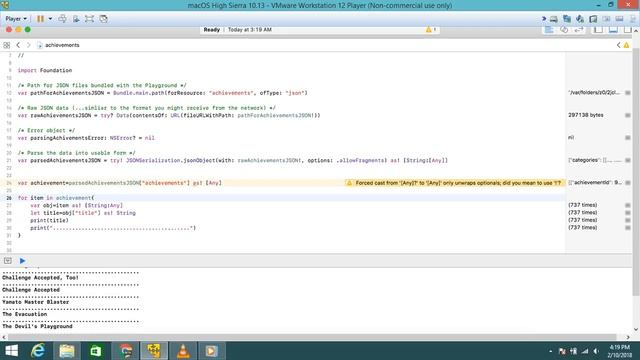Send Ctrl+Alt+Del to the virtual machine

62,19
